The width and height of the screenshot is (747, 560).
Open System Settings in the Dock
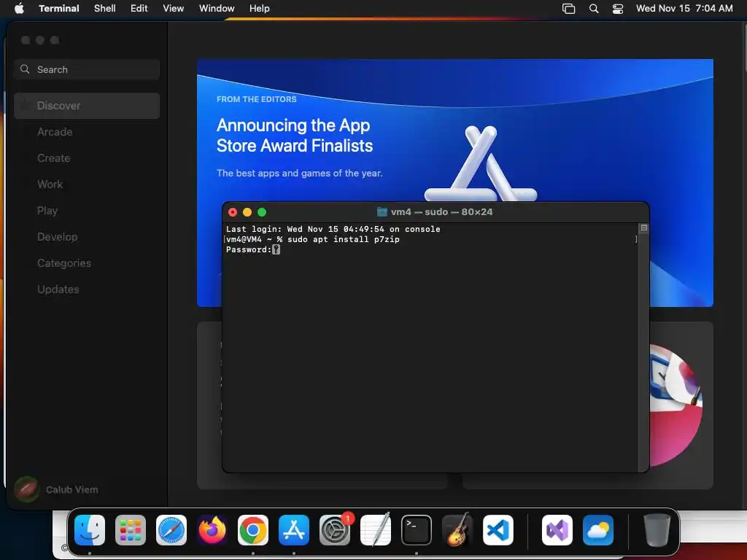(335, 530)
